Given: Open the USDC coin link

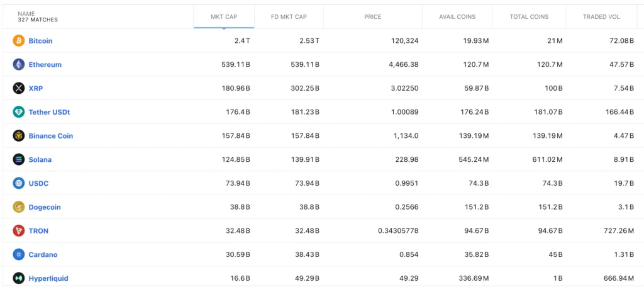Looking at the screenshot, I should 38,183.
